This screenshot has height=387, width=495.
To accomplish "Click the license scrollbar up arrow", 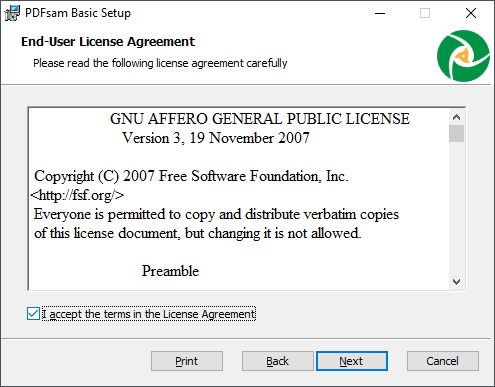I will pos(456,117).
